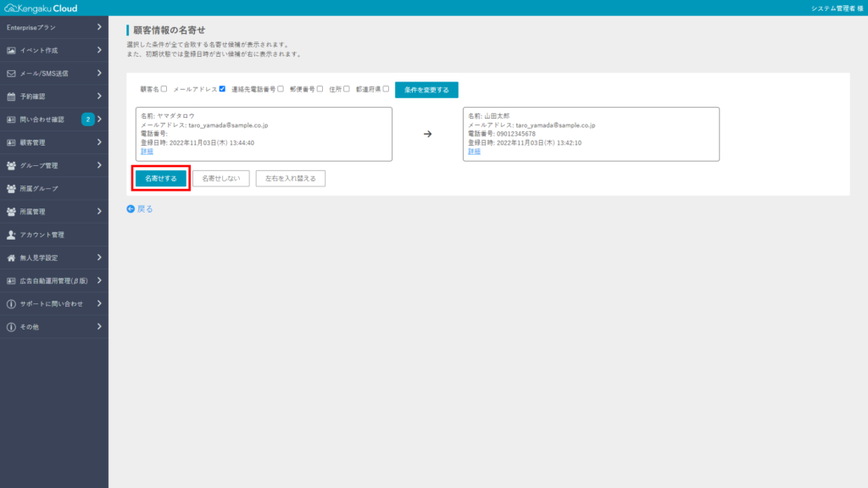Screen dimensions: 868x488
Task: Open the メール/SMS送信 menu label
Action: (44, 74)
